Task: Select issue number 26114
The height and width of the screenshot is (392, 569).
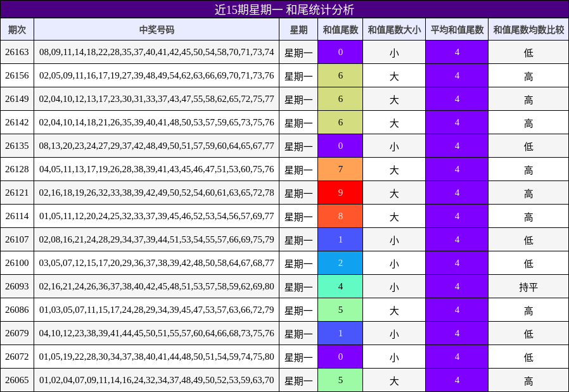Action: [x=17, y=216]
